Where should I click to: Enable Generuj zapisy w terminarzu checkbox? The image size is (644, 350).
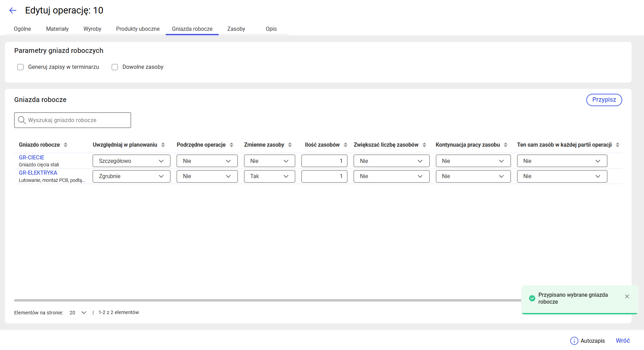click(20, 67)
